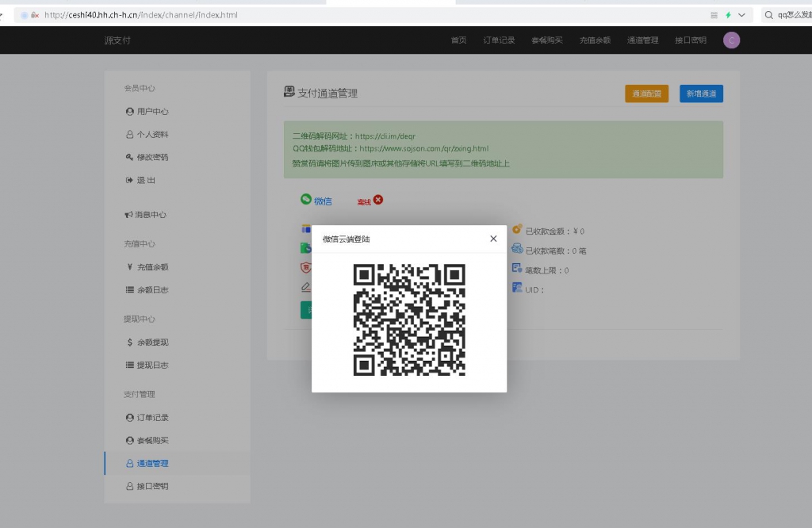Viewport: 812px width, 528px height.
Task: Click the icon beside 笔数上限
Action: click(516, 270)
